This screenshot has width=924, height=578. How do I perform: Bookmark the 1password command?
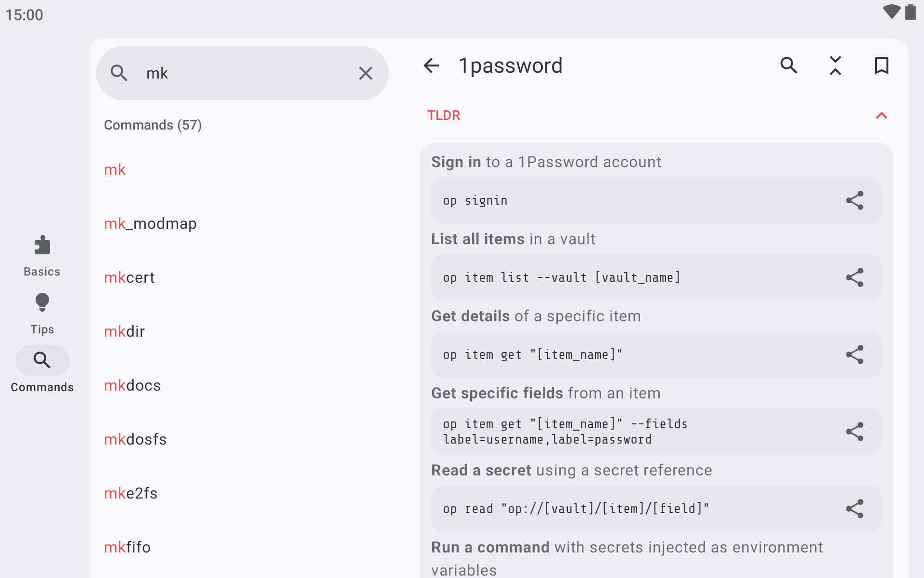[x=882, y=66]
